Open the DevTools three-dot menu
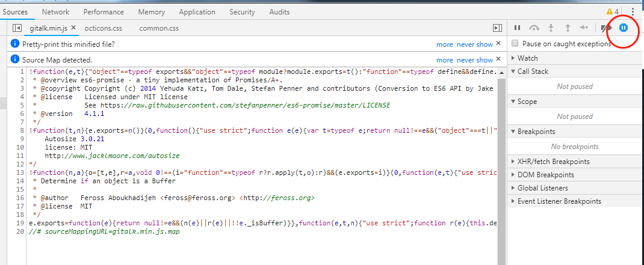Viewport: 644px width, 265px height. [633, 12]
